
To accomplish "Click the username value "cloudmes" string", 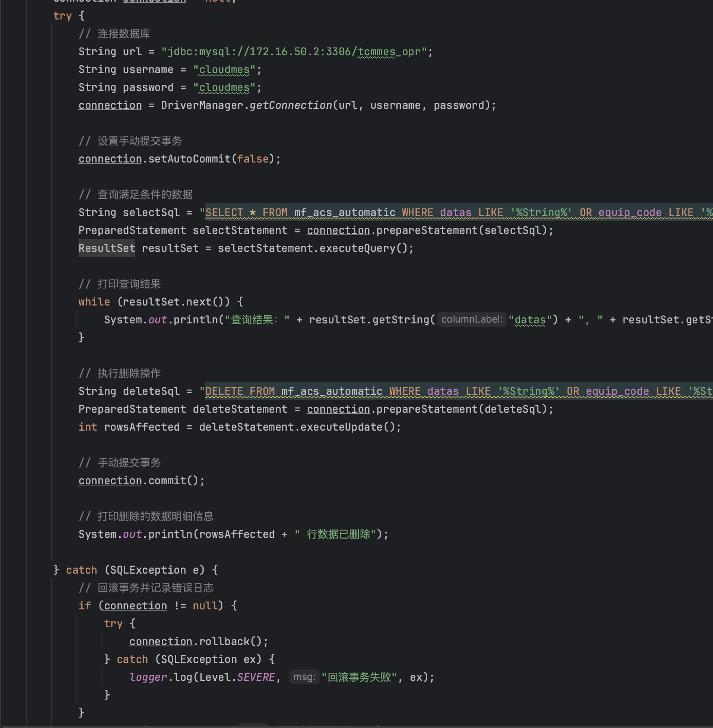I will point(224,69).
